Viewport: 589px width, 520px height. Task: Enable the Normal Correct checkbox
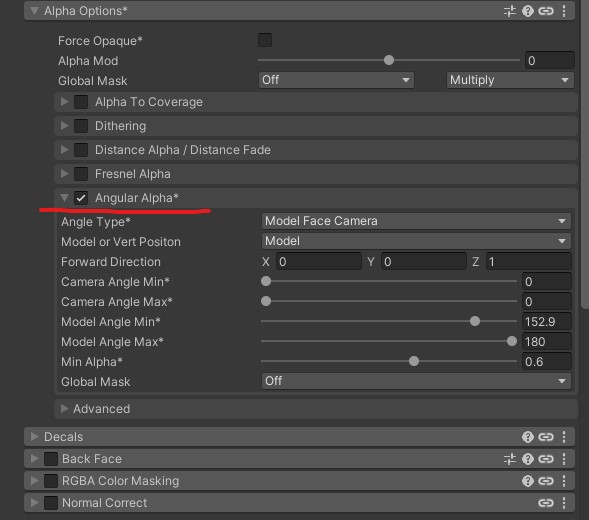point(51,503)
